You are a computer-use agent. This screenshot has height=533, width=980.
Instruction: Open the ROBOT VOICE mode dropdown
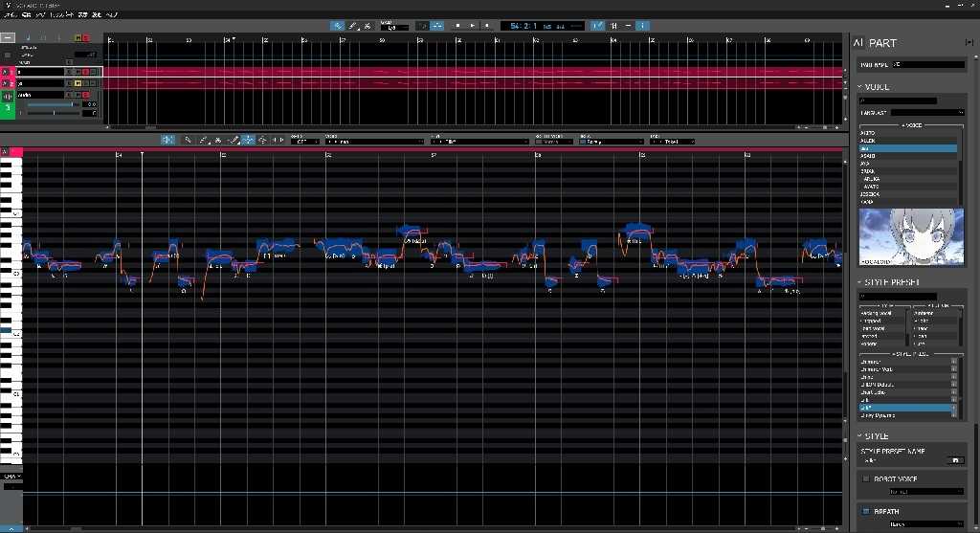926,492
